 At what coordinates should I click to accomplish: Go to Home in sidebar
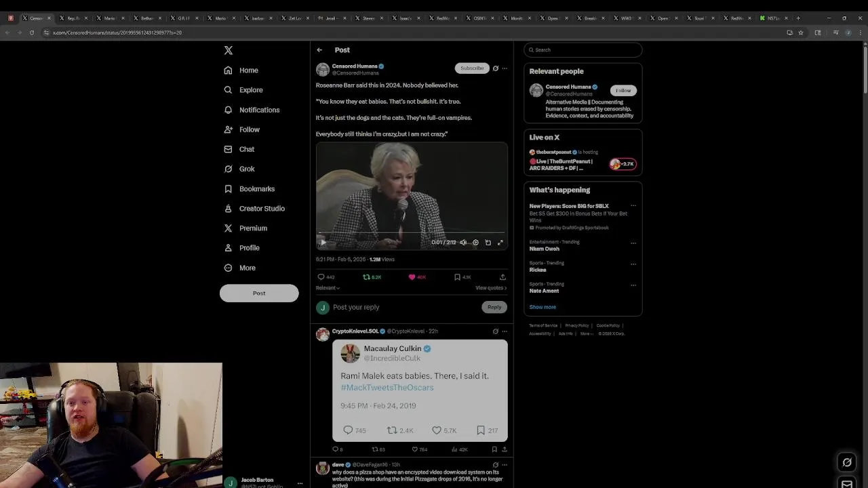[241, 70]
